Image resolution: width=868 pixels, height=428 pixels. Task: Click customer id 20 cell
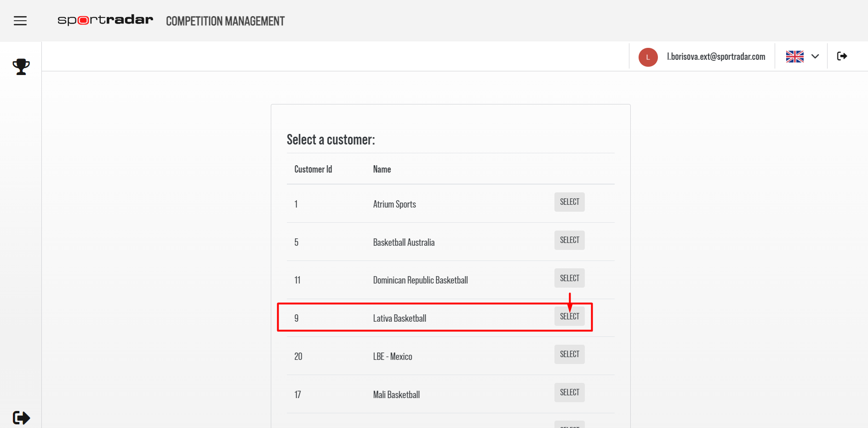(298, 356)
